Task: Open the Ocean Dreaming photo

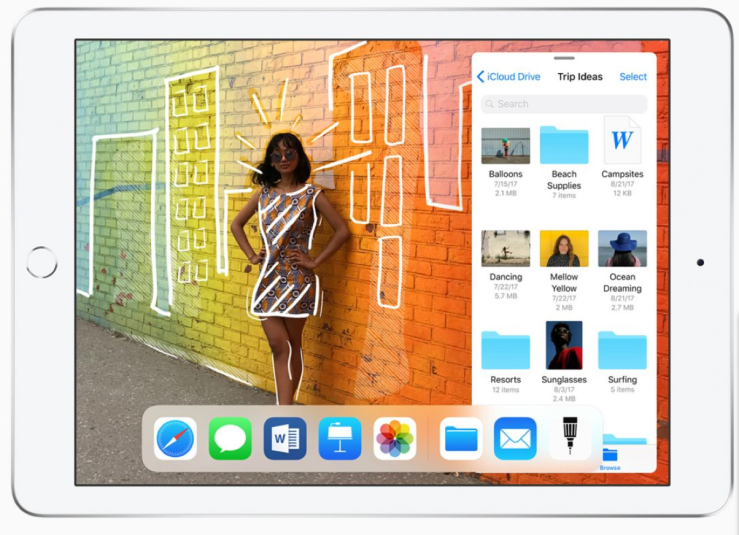Action: tap(622, 248)
